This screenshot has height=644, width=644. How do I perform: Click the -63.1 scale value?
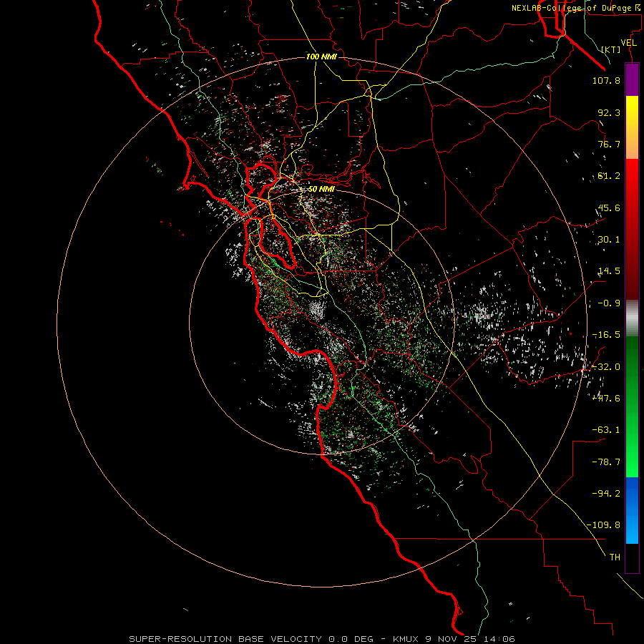coord(606,430)
